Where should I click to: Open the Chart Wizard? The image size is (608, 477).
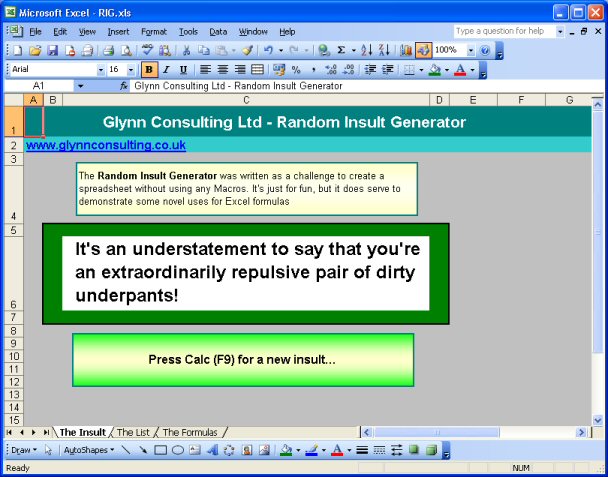[x=405, y=50]
